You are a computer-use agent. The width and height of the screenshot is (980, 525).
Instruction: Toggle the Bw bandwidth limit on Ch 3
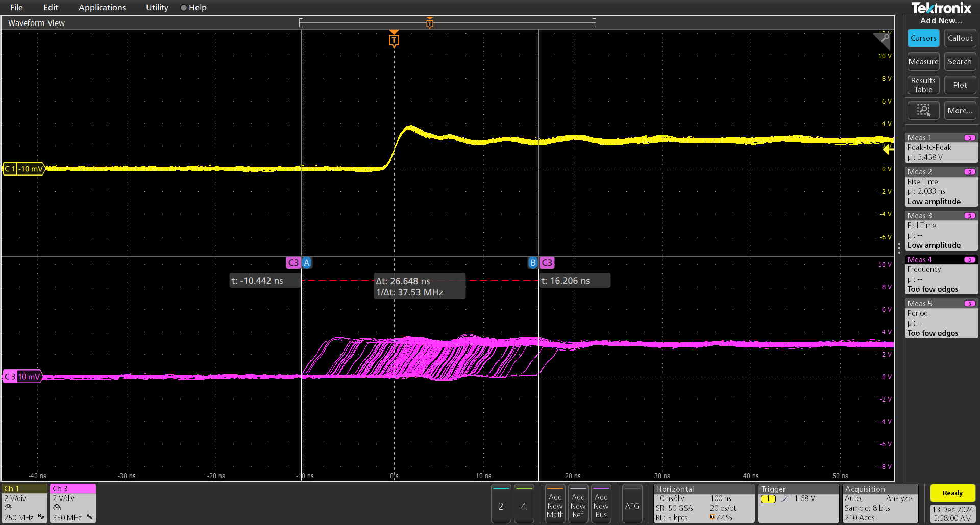90,516
